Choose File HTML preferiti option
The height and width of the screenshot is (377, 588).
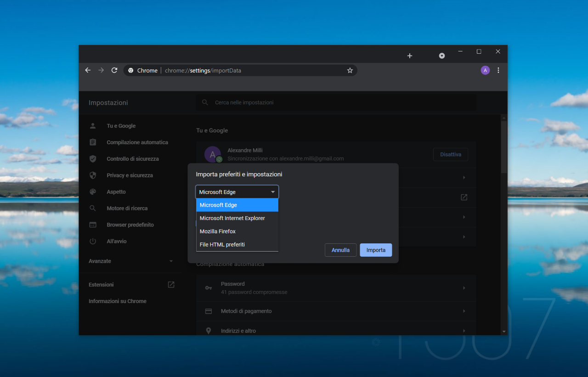[237, 245]
